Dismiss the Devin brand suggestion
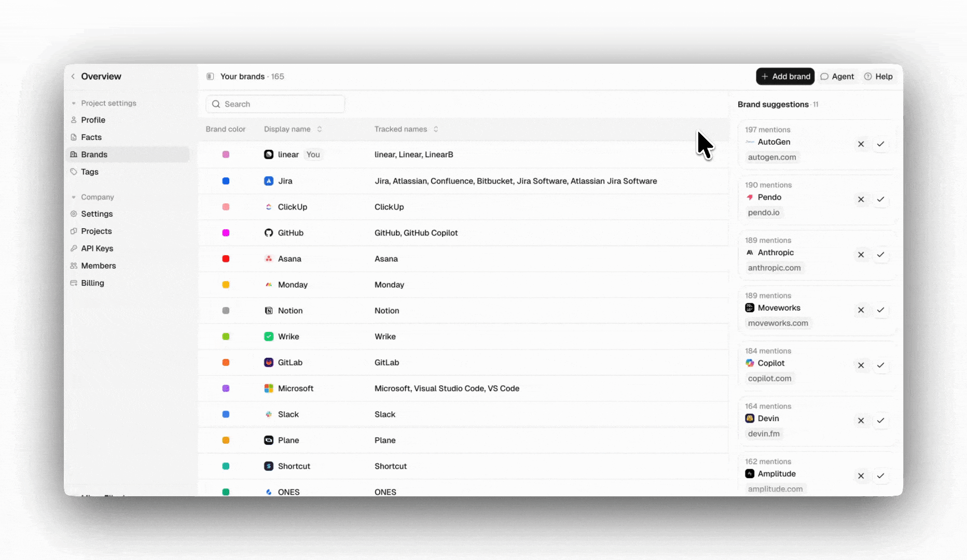This screenshot has height=560, width=967. (861, 421)
